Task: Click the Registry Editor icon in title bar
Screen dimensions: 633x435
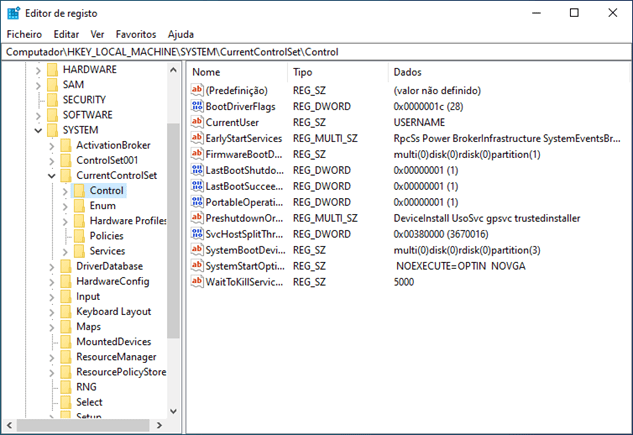Action: click(14, 13)
